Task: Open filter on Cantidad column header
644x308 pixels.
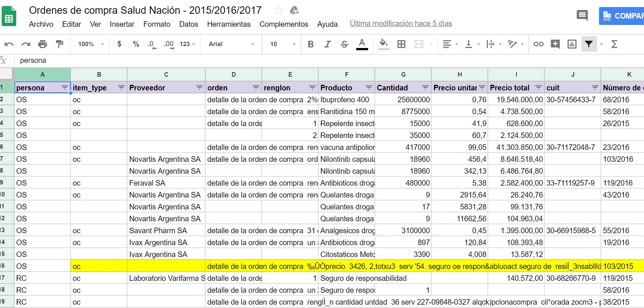Action: (x=425, y=88)
